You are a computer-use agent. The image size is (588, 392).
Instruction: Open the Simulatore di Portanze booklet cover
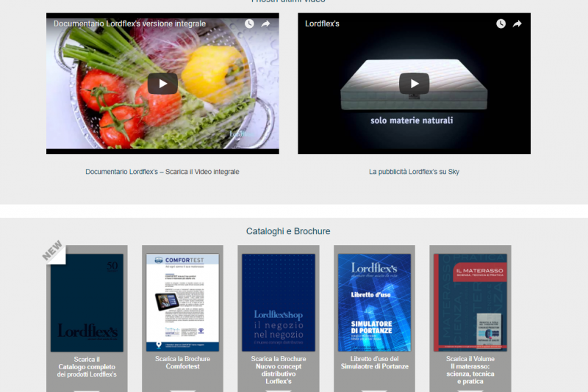[x=374, y=302]
